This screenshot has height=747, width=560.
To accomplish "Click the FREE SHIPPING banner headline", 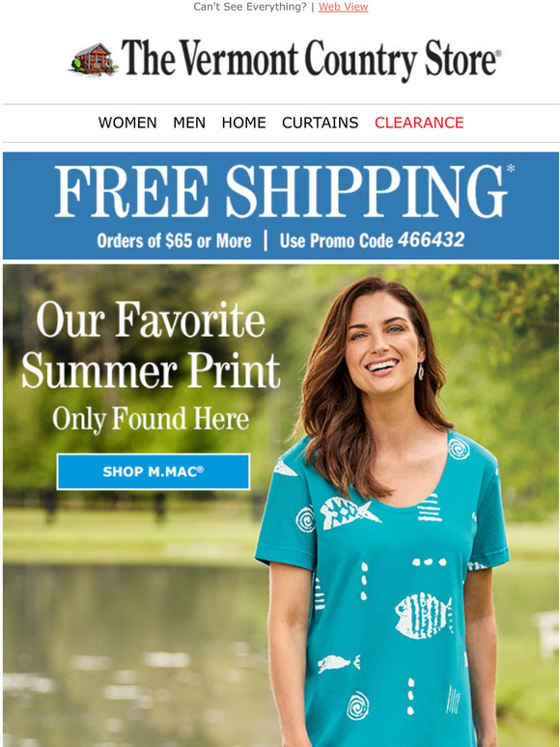I will point(281,191).
